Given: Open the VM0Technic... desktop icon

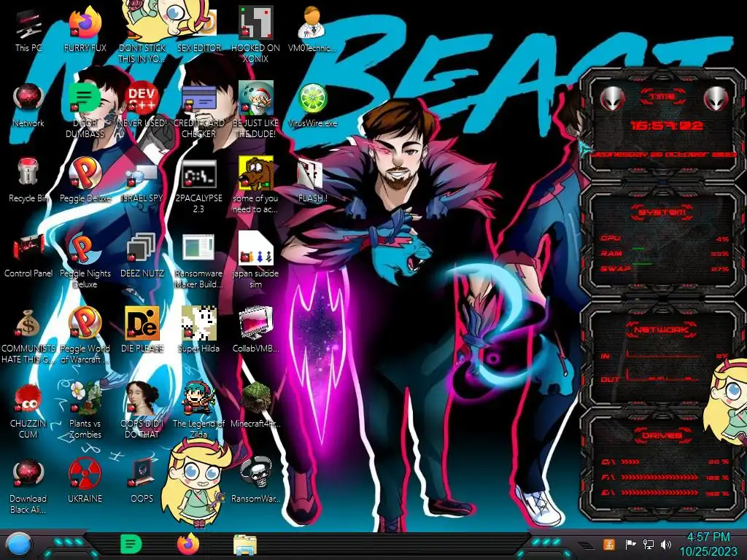Looking at the screenshot, I should [x=312, y=29].
